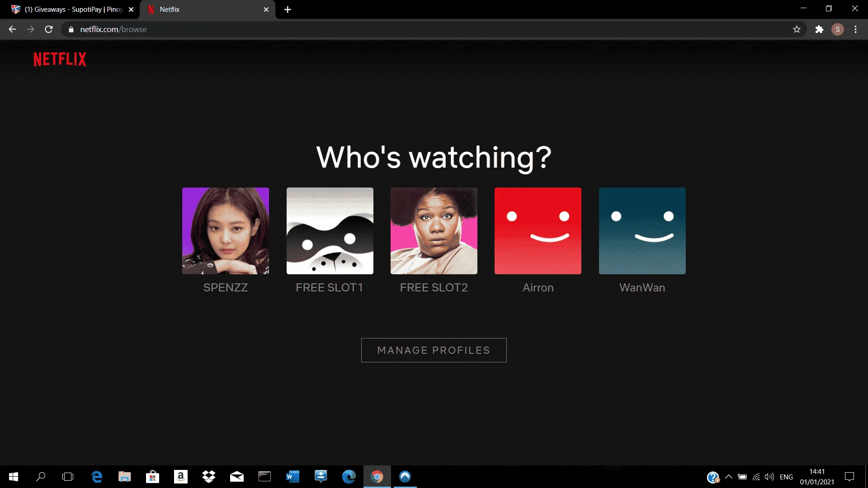The image size is (868, 488).
Task: Click the FREE SLOT1 name label
Action: [330, 288]
